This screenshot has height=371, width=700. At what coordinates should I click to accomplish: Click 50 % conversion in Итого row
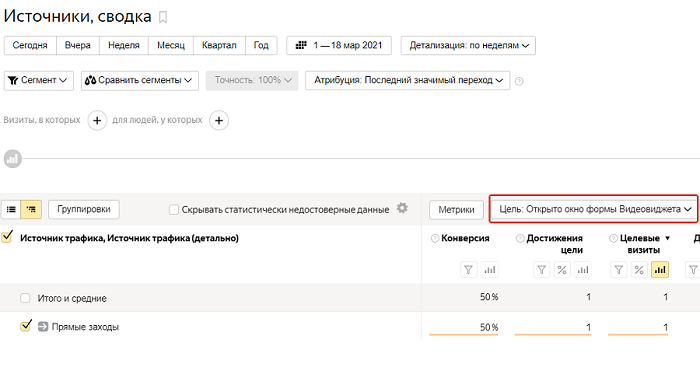pyautogui.click(x=489, y=297)
